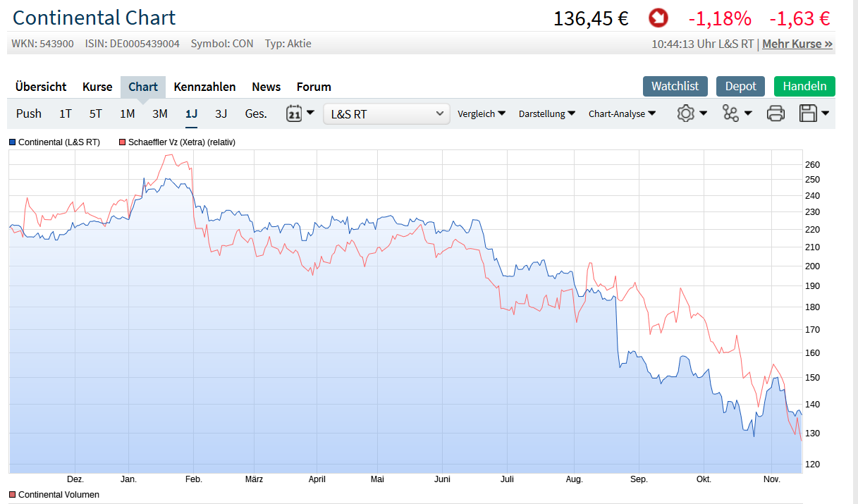858x504 pixels.
Task: Expand the Darstellung dropdown
Action: pos(547,113)
